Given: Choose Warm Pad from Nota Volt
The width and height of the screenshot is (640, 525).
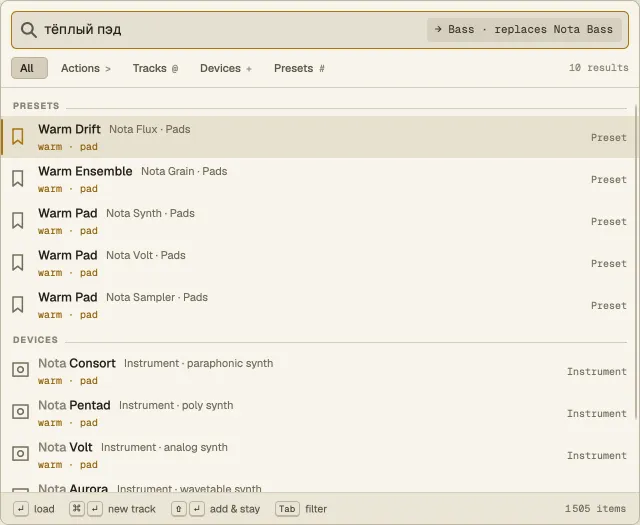Looking at the screenshot, I should (68, 256).
